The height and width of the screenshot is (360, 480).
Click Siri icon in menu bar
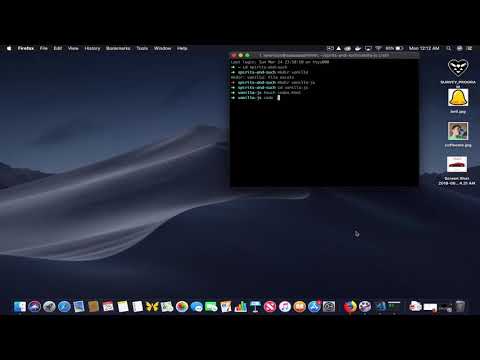click(459, 48)
